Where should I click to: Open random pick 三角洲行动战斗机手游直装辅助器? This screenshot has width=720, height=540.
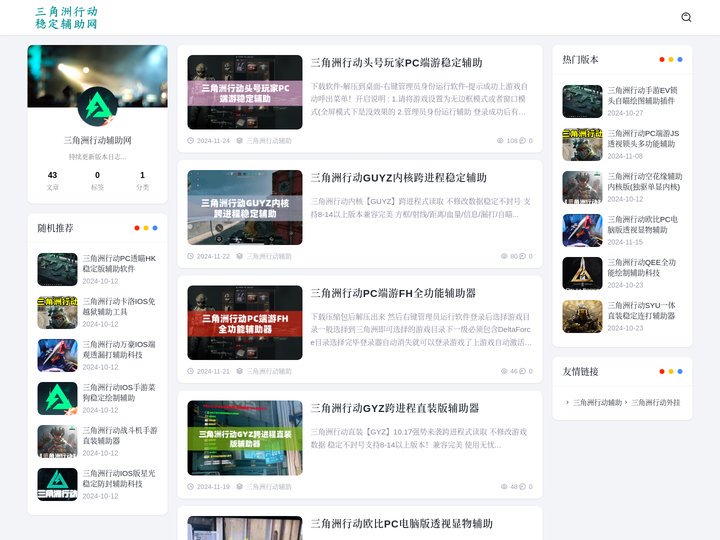click(120, 435)
